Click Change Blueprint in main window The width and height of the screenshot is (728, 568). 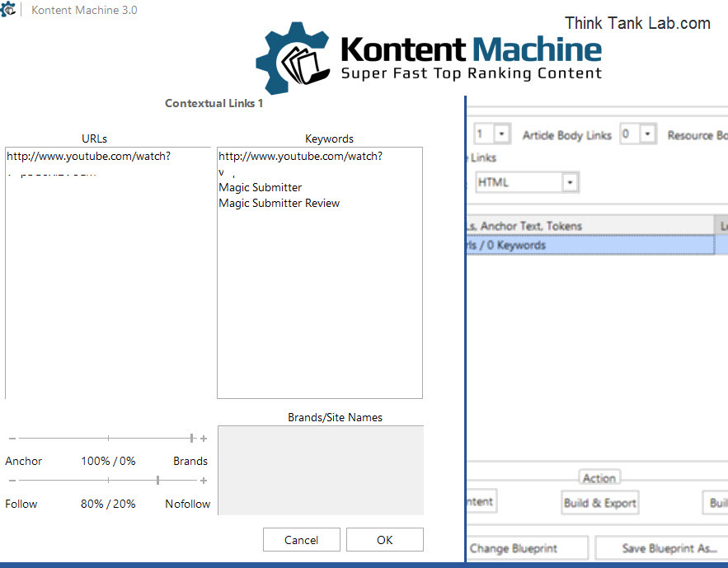pos(528,548)
